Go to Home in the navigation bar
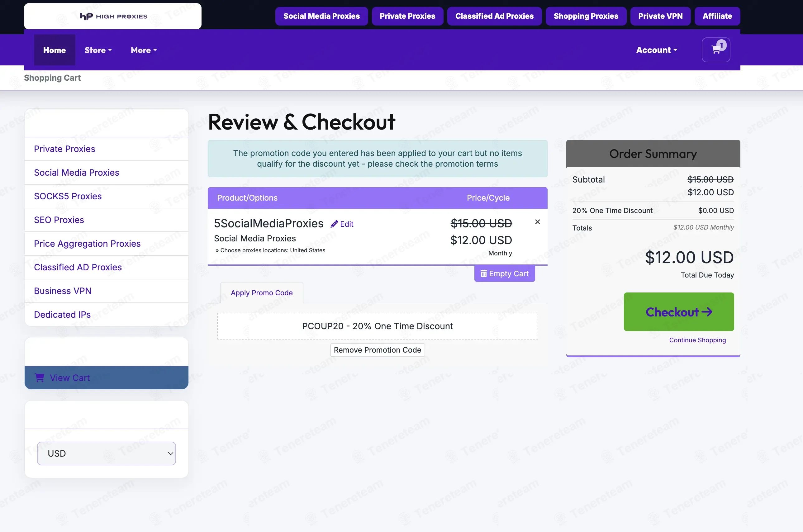 click(x=55, y=50)
